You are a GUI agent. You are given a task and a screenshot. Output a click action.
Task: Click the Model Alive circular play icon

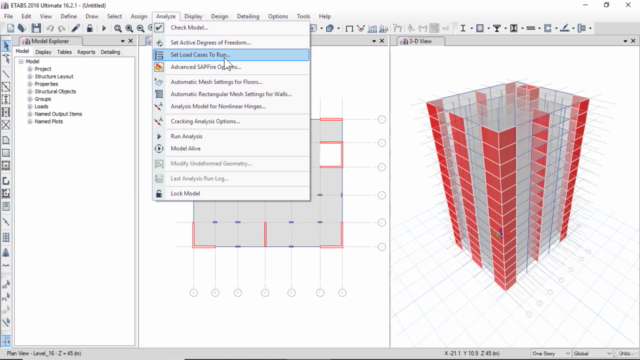159,149
